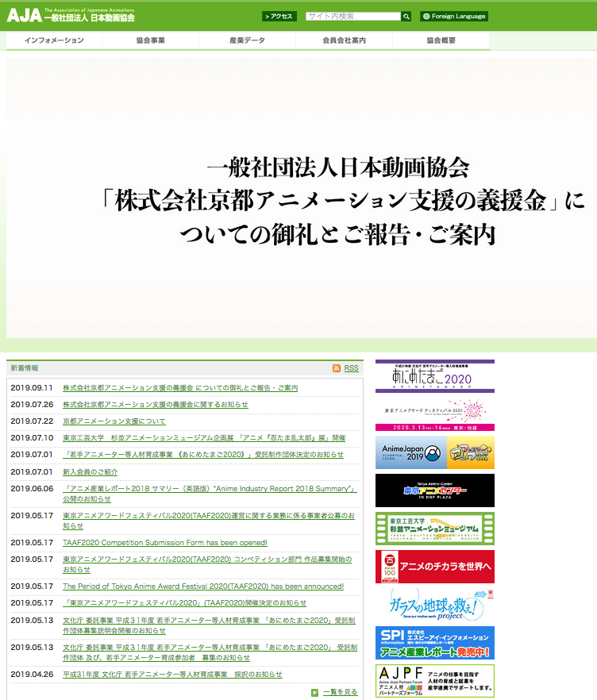This screenshot has height=700, width=597.
Task: Open the 忍たま乱太郎展 museum exhibition link
Action: pyautogui.click(x=204, y=438)
